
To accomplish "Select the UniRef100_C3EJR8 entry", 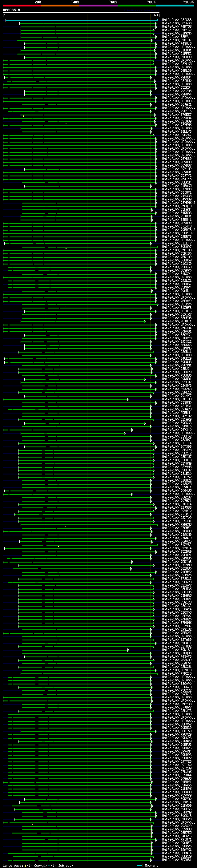I will pos(177,450).
